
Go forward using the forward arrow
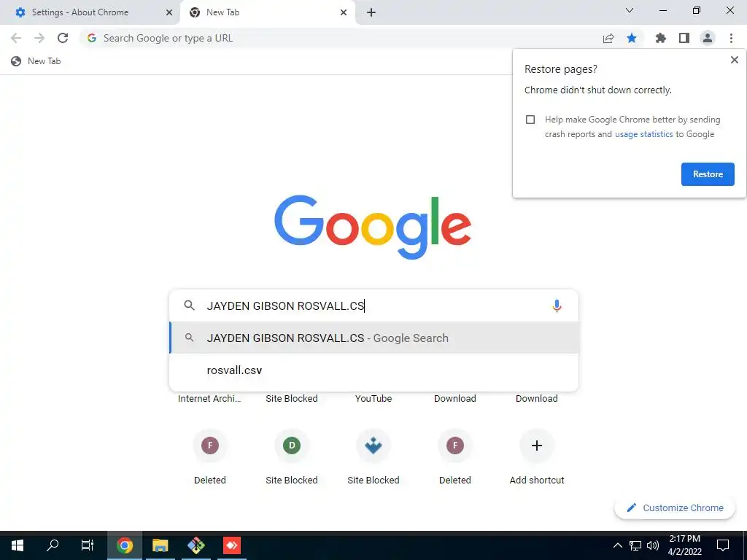(39, 38)
